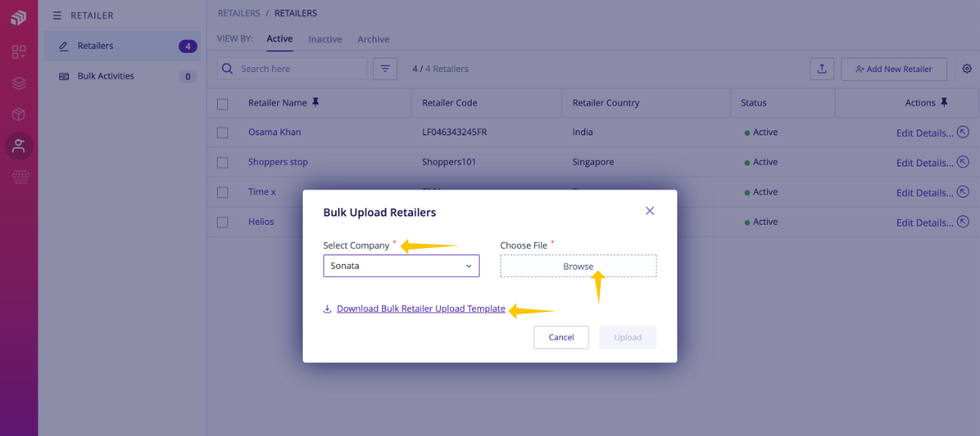Toggle the select-all header checkbox
The width and height of the screenshot is (980, 436).
coord(223,103)
